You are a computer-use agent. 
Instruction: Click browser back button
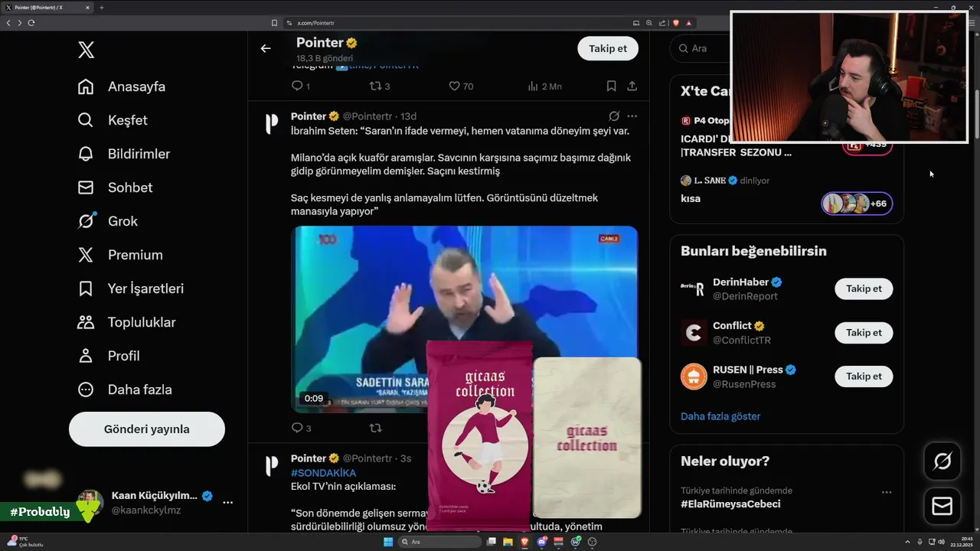tap(8, 23)
